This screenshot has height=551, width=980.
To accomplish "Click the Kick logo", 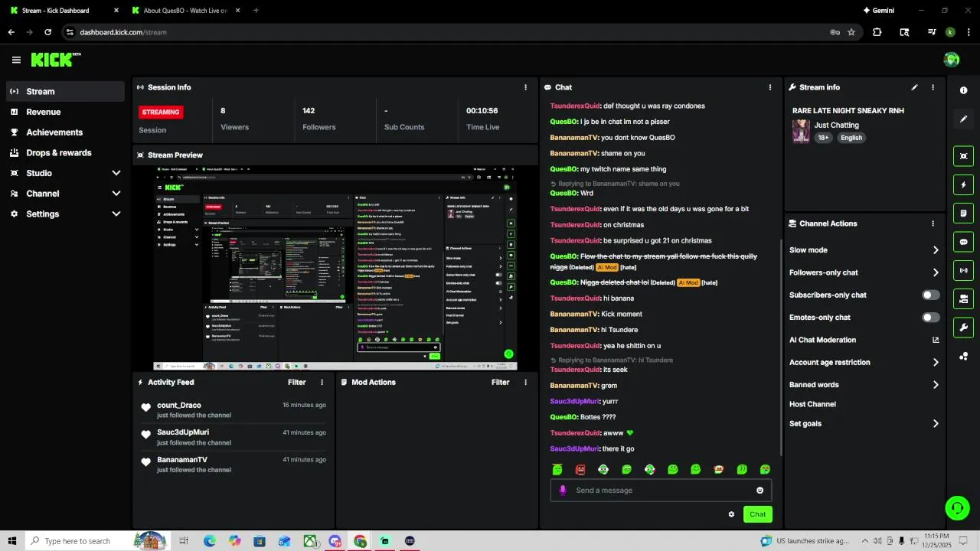I will coord(56,60).
